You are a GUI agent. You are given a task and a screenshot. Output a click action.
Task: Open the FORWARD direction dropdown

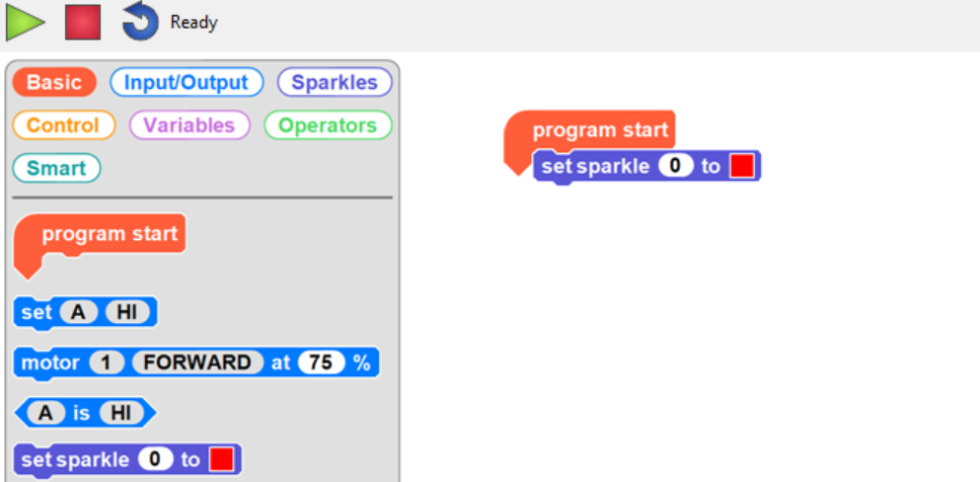[197, 362]
